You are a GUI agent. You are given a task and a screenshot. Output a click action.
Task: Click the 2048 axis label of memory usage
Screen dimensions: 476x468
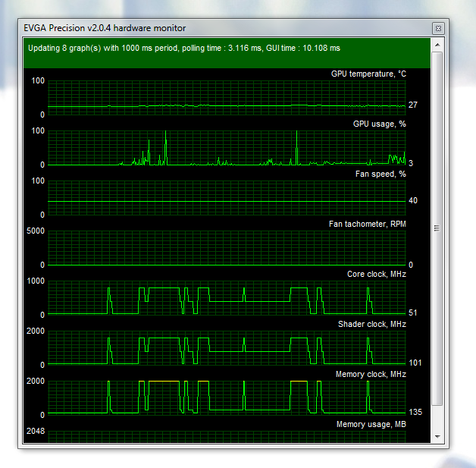[x=36, y=432]
